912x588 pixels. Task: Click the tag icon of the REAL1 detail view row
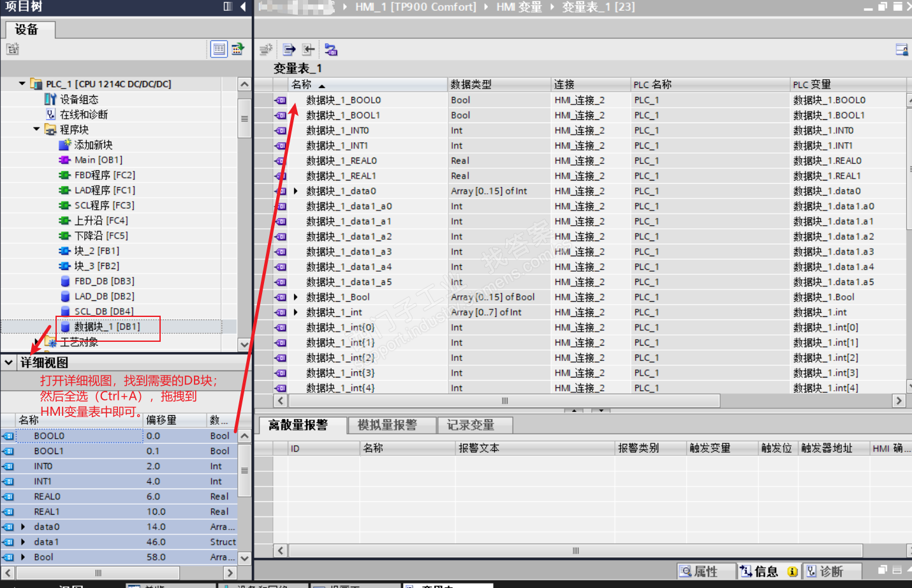tap(8, 512)
